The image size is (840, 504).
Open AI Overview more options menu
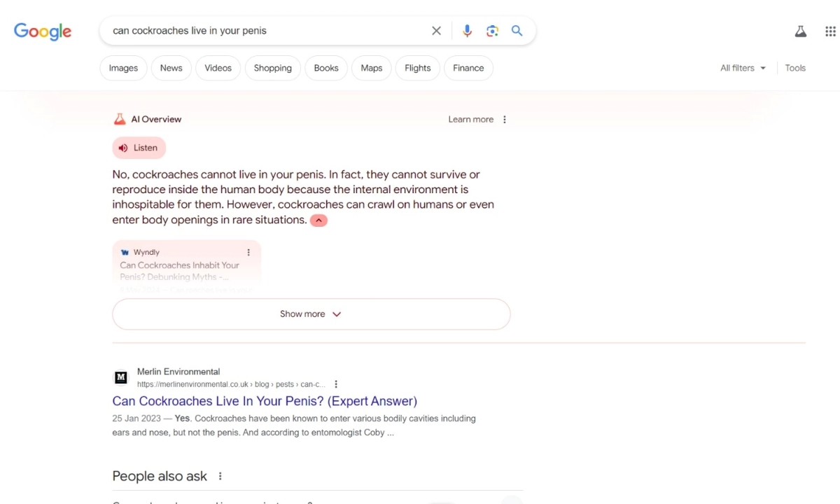coord(505,120)
